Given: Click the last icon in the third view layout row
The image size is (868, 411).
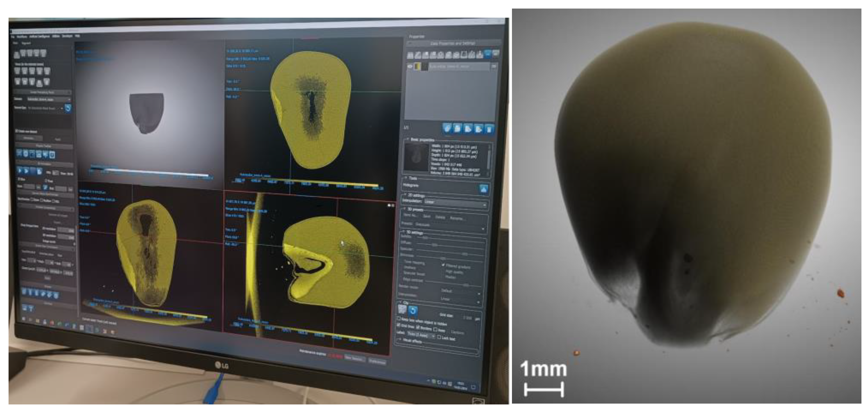Looking at the screenshot, I should (x=46, y=82).
